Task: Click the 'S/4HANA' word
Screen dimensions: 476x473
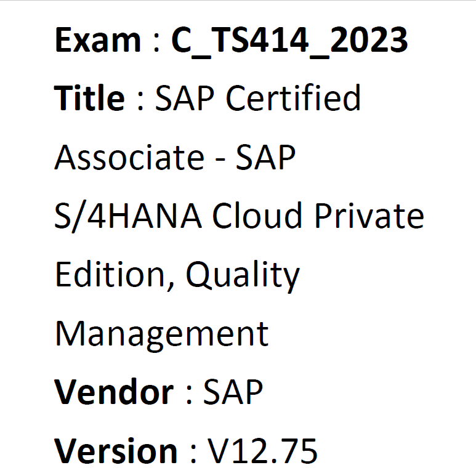Action: (x=128, y=216)
